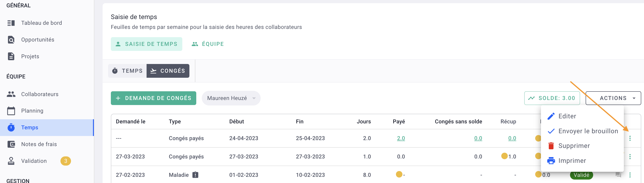
Task: Click yellow dot beside Récup 1.0
Action: [x=504, y=156]
